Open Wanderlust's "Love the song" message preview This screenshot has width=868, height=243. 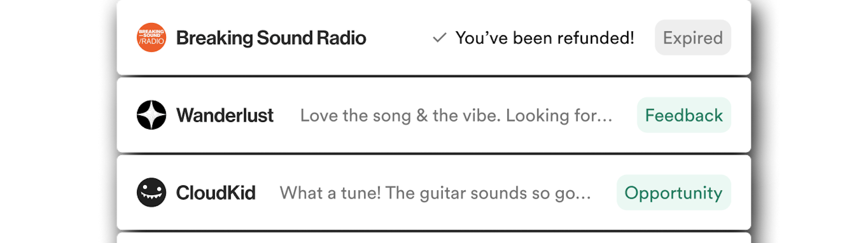456,116
